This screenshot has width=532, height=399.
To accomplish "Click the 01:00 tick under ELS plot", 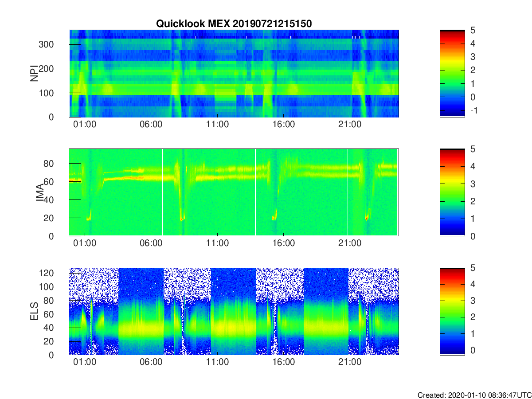I will [x=85, y=362].
